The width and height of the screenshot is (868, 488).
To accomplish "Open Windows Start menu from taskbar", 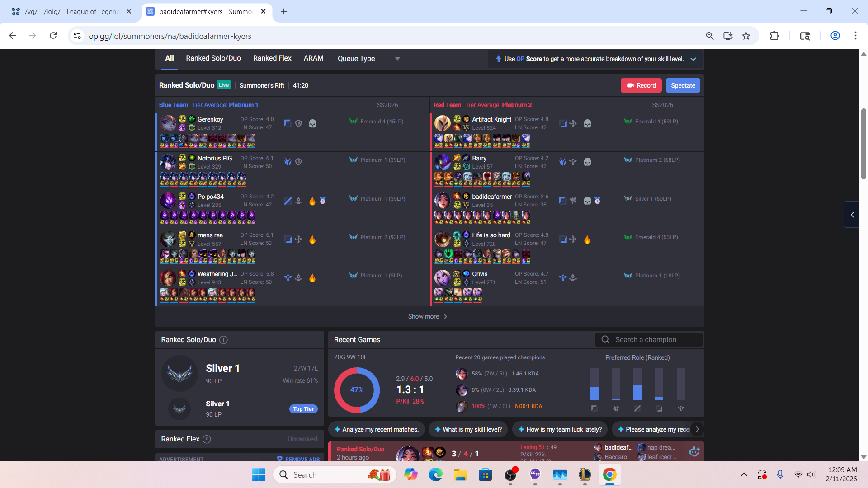I will click(x=259, y=474).
